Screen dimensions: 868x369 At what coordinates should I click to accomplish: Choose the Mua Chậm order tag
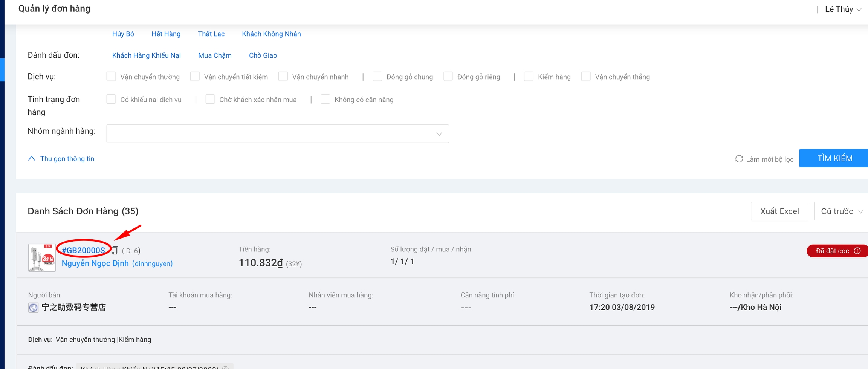coord(215,55)
